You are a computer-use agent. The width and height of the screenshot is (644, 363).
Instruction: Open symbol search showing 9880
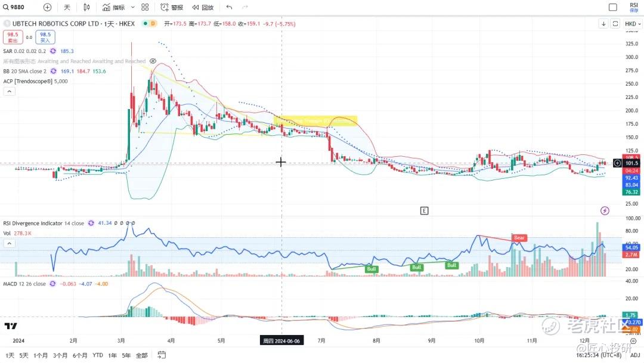[x=14, y=7]
